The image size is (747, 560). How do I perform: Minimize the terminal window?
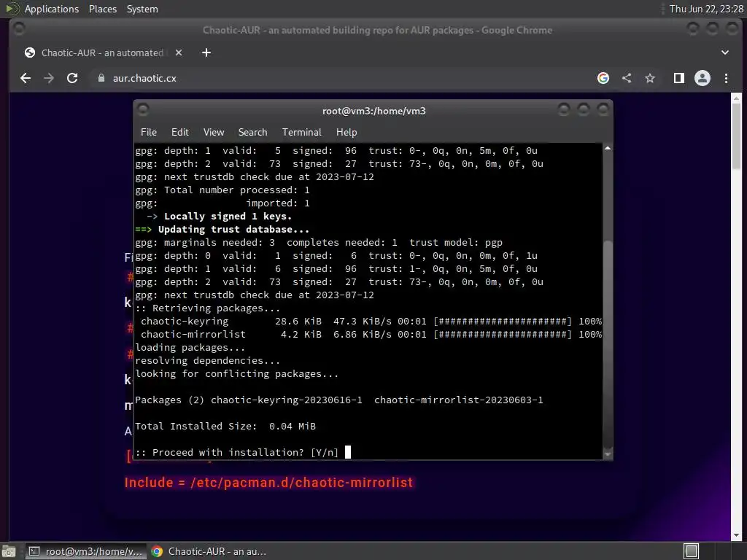pyautogui.click(x=564, y=110)
